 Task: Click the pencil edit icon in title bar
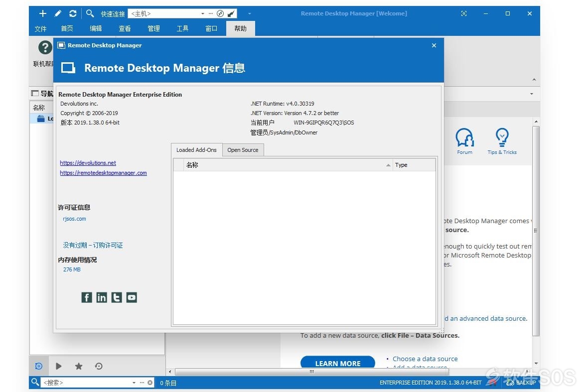pos(58,14)
